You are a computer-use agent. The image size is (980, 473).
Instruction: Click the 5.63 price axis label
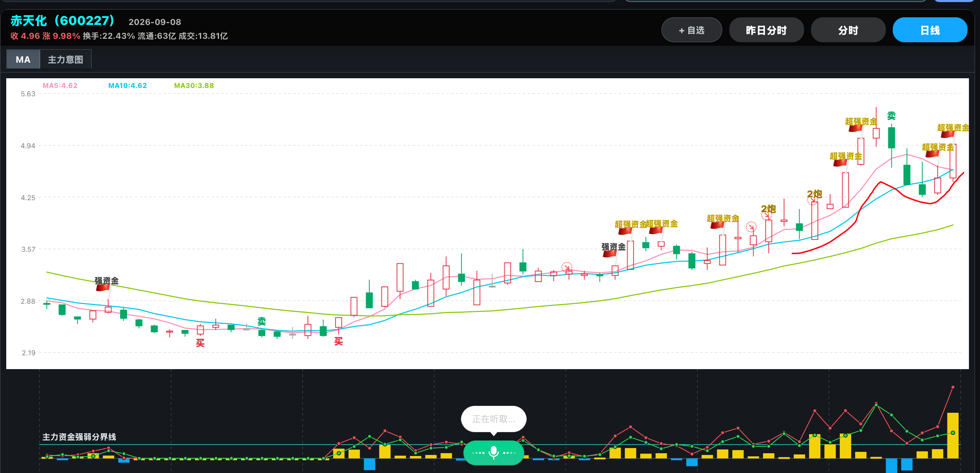28,94
